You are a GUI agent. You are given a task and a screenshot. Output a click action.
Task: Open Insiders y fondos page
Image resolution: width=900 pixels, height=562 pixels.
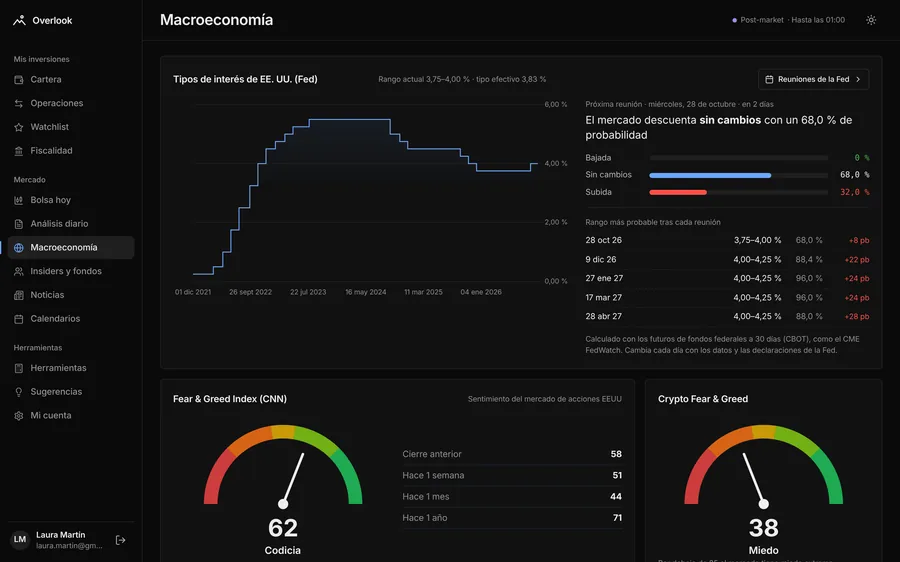(x=71, y=272)
